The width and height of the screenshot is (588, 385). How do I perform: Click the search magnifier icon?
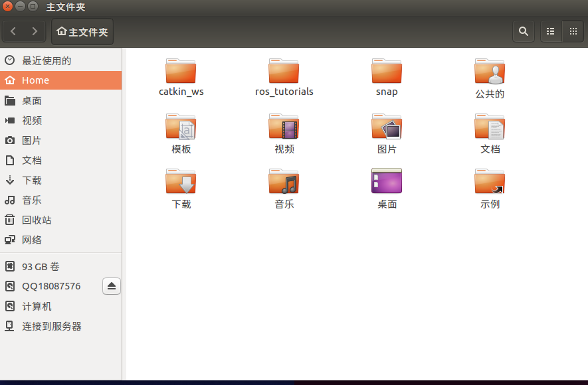[524, 31]
